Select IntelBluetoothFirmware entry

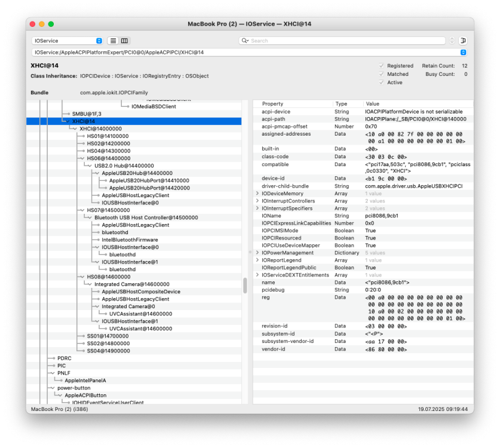pos(134,240)
